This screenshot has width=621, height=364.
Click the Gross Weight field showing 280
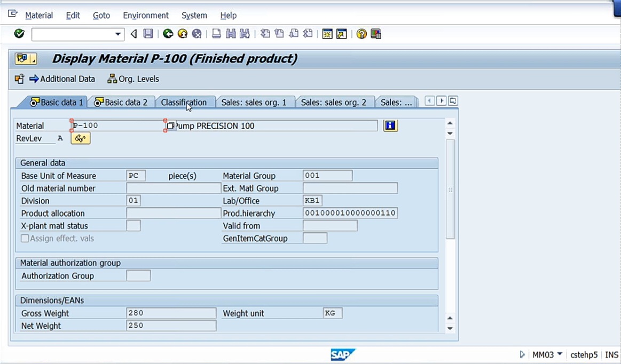(x=171, y=313)
